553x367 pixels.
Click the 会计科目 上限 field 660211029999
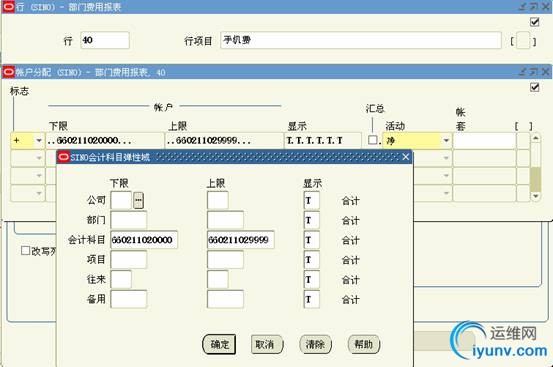241,240
